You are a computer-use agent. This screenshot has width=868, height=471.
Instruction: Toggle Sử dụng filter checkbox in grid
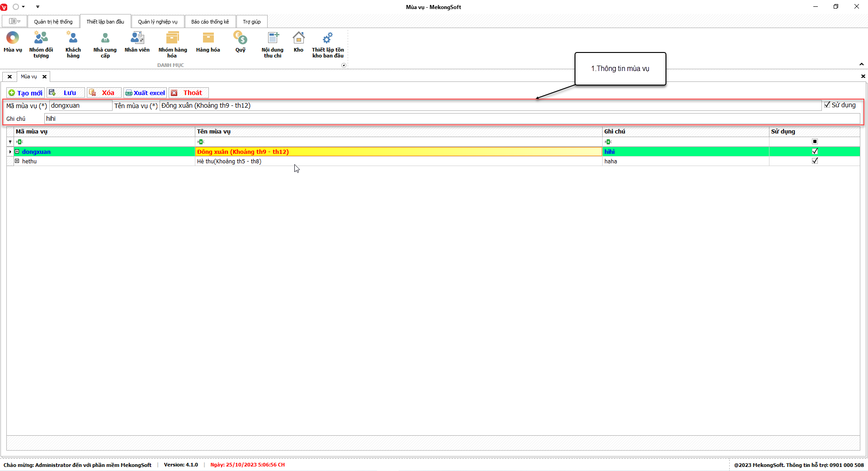(815, 142)
